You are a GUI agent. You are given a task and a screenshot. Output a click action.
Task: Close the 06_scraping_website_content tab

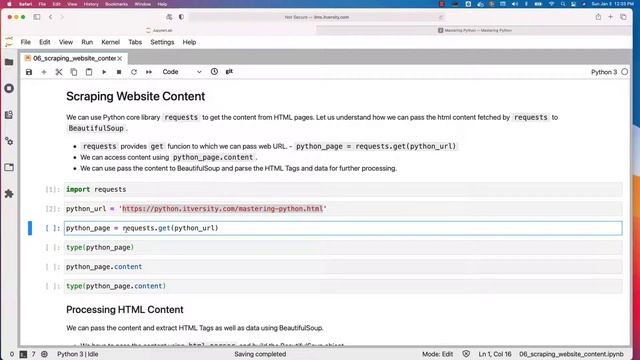click(120, 59)
